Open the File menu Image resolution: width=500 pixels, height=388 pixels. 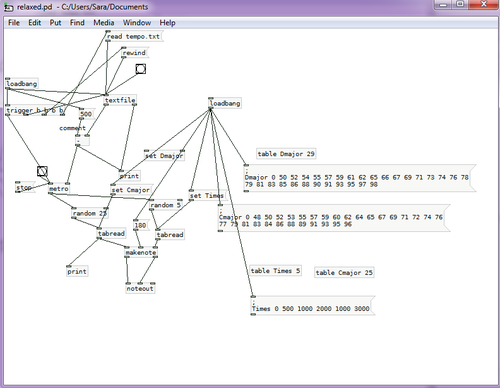pos(14,23)
